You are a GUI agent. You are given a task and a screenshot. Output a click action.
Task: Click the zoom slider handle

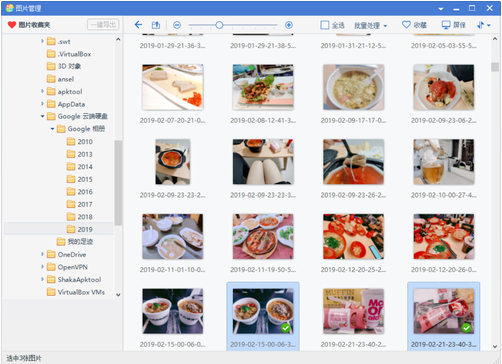(x=219, y=25)
